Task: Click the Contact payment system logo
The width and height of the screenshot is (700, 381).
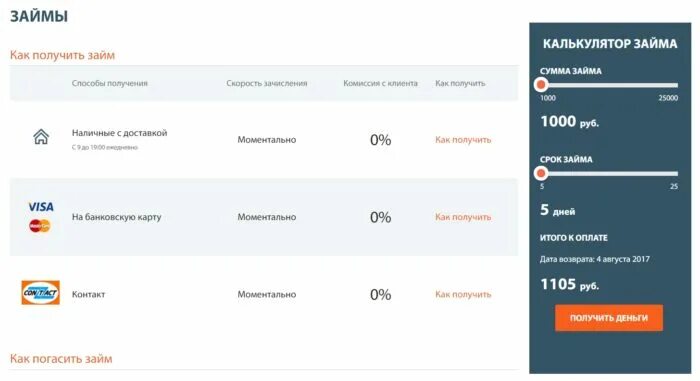Action: point(41,293)
